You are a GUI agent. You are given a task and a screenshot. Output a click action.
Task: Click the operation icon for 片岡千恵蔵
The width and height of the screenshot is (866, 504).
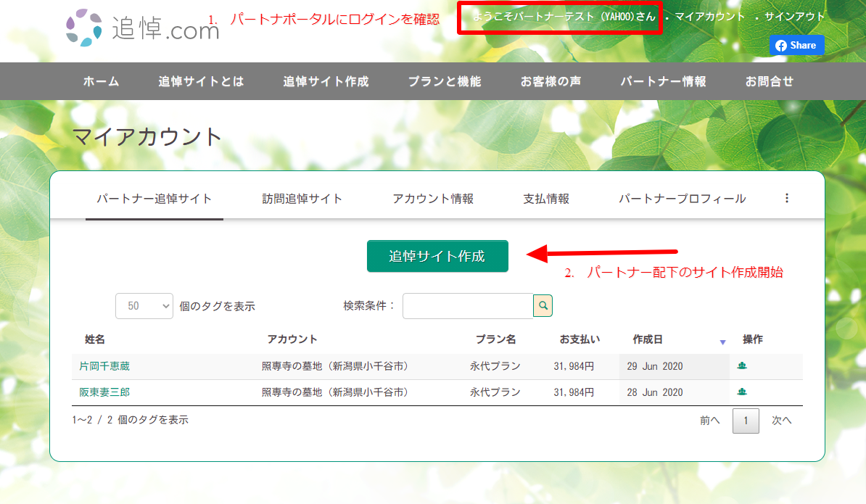pyautogui.click(x=742, y=366)
